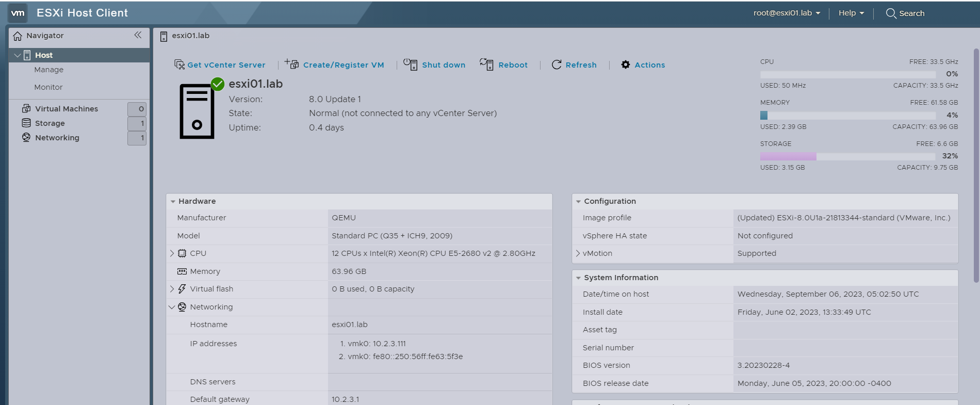The height and width of the screenshot is (405, 980).
Task: Click the Memory usage bar
Action: [847, 115]
